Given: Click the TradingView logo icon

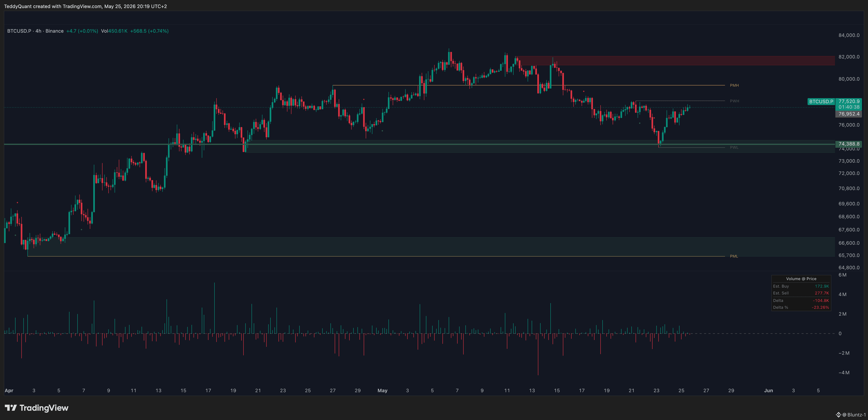Looking at the screenshot, I should click(x=10, y=408).
